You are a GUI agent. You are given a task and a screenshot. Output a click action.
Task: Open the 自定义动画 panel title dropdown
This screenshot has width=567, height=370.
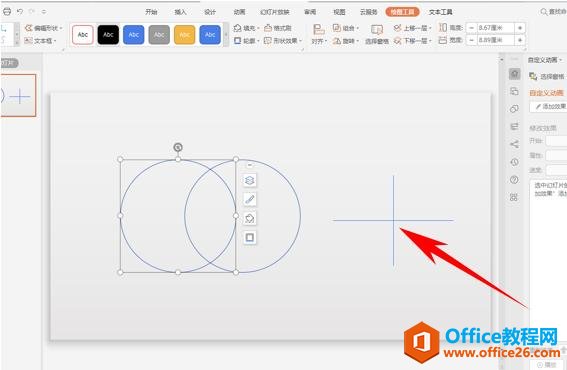click(x=545, y=60)
